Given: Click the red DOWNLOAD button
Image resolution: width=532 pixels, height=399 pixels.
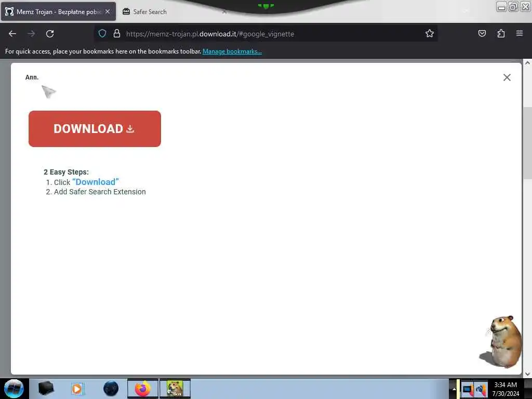Looking at the screenshot, I should (x=95, y=129).
